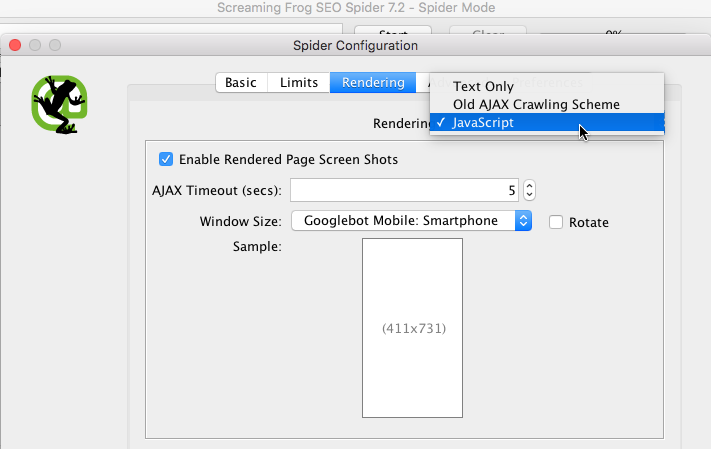Choose Old AJAX Crawling Scheme option
This screenshot has height=449, width=711.
(536, 104)
